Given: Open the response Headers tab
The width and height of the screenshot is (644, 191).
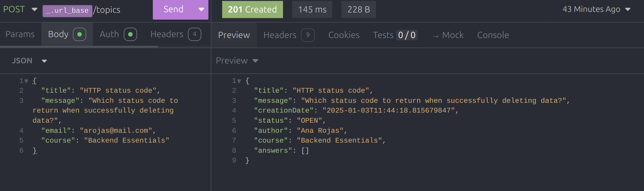Looking at the screenshot, I should pyautogui.click(x=289, y=35).
